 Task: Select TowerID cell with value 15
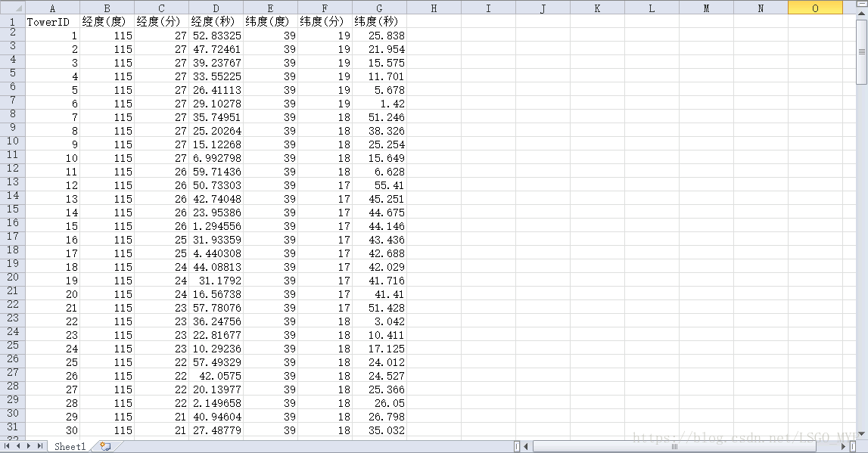tap(52, 226)
